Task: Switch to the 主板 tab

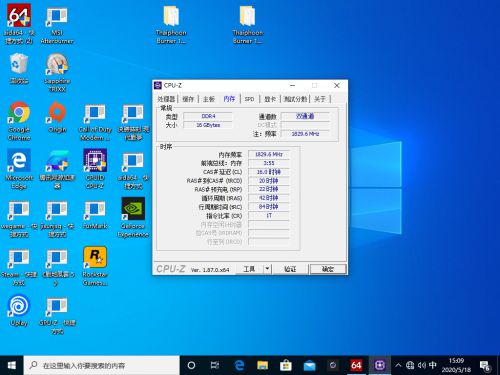Action: 209,99
